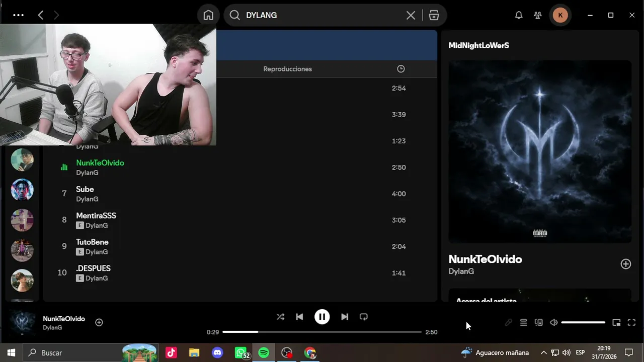The image size is (644, 362).
Task: Sort by the Reproducciones column header
Action: (287, 69)
